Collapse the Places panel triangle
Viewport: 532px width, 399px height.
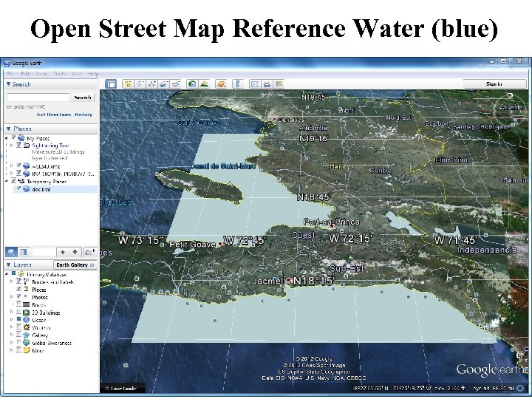click(x=8, y=129)
